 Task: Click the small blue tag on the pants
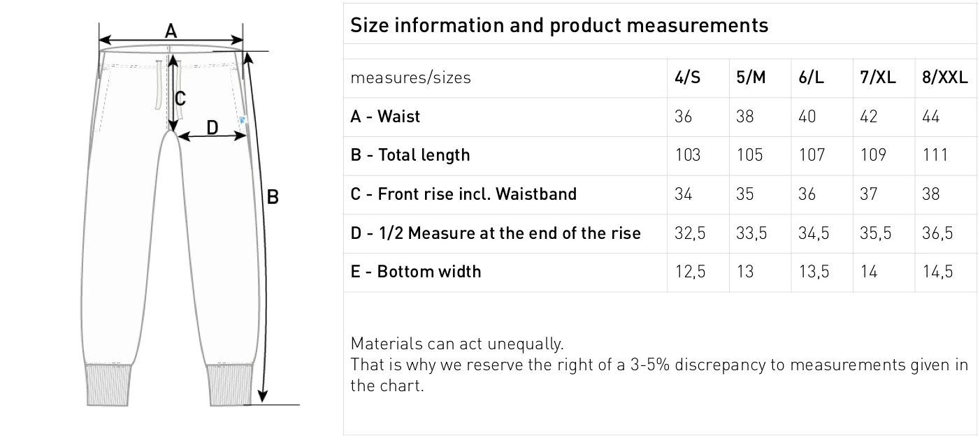tap(242, 120)
